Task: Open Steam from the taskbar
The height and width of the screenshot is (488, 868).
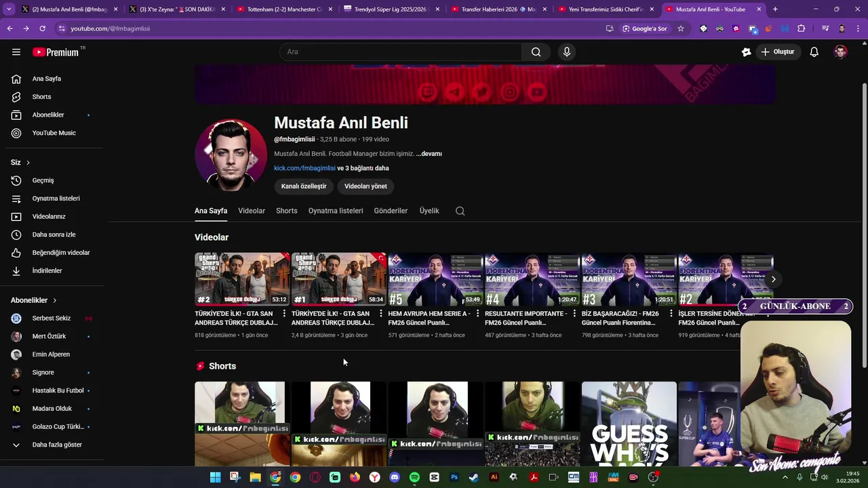Action: pos(474,477)
